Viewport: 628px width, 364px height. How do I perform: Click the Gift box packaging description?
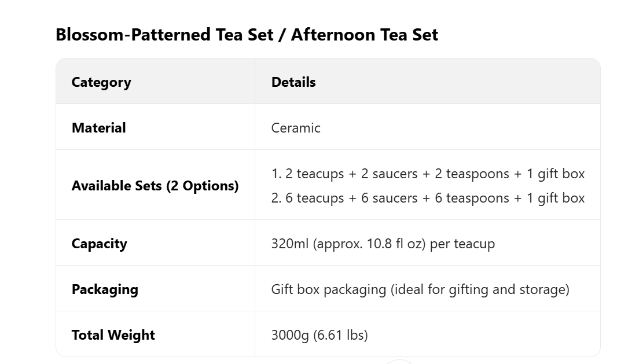coord(420,289)
